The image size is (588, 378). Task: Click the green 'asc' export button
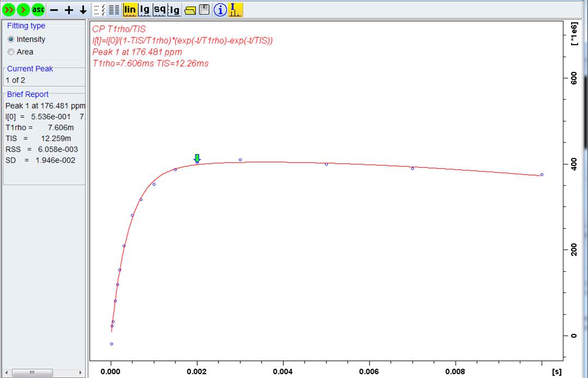(x=38, y=9)
